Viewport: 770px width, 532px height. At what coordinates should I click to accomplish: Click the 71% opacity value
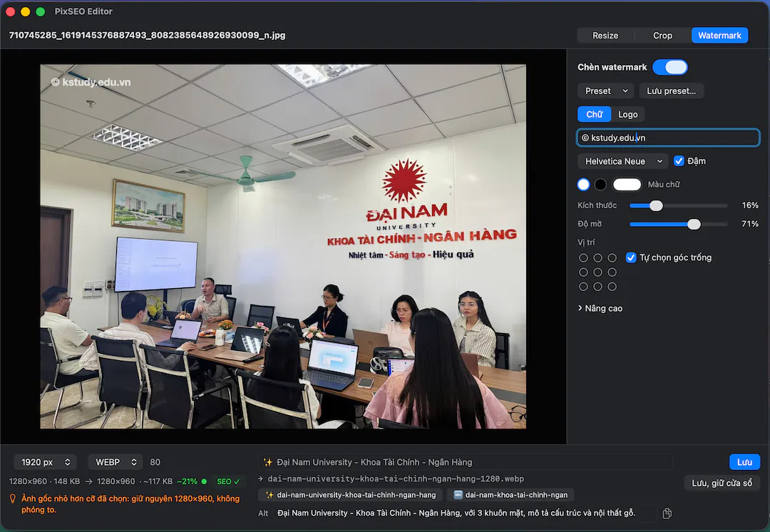coord(750,224)
